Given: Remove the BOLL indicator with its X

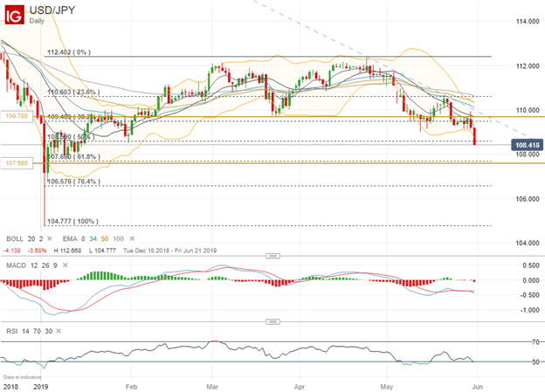Looking at the screenshot, I should pos(50,238).
